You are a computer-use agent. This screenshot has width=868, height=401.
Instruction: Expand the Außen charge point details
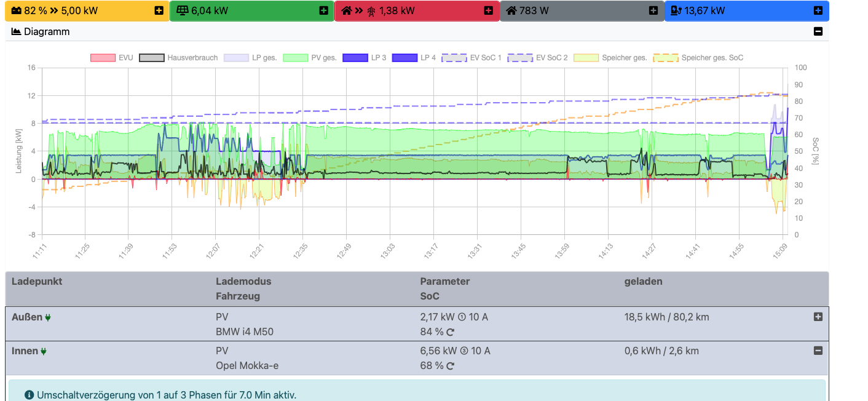818,317
